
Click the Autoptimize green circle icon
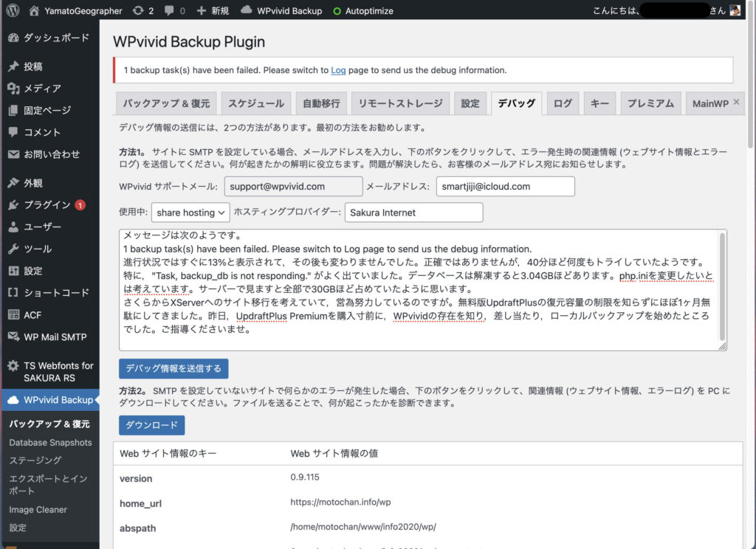coord(337,11)
